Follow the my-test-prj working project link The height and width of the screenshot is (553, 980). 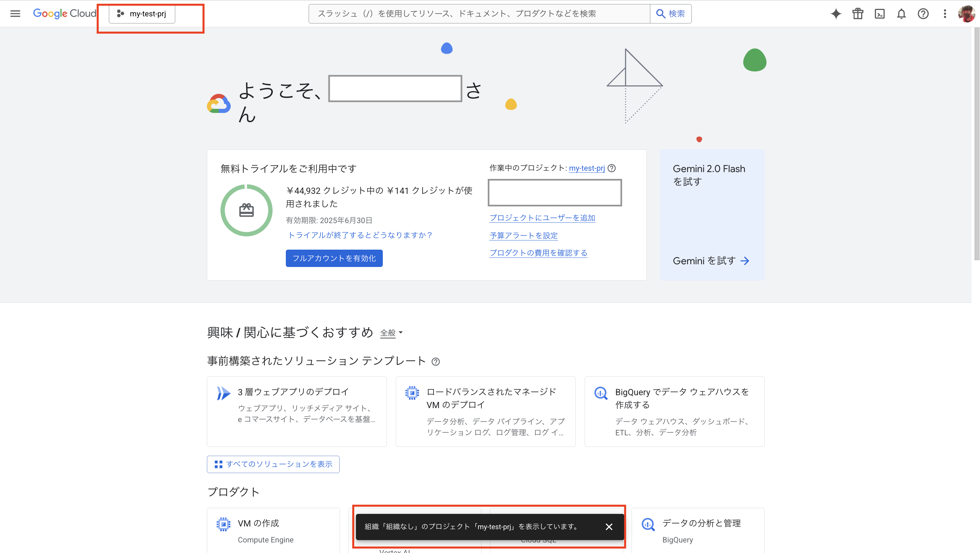tap(587, 168)
